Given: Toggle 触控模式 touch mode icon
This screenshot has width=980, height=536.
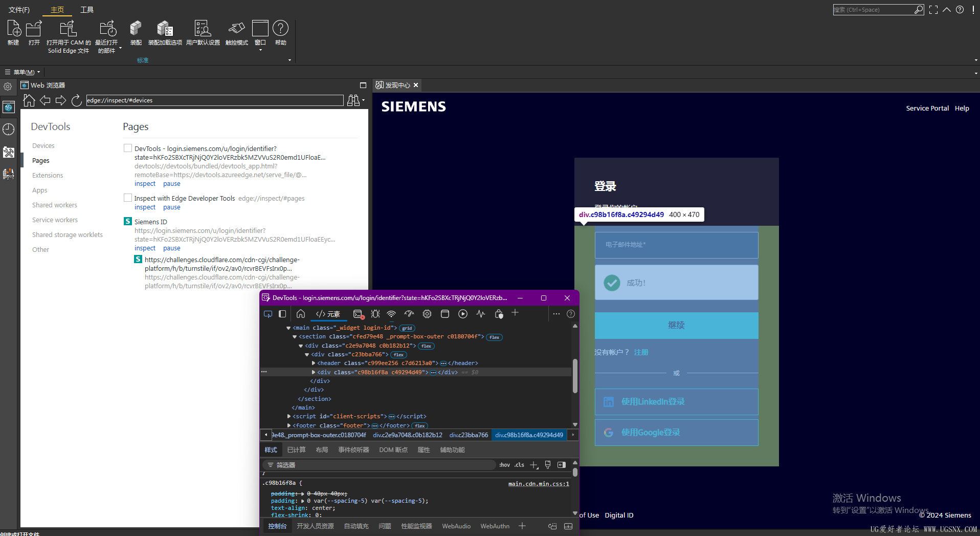Looking at the screenshot, I should (236, 29).
